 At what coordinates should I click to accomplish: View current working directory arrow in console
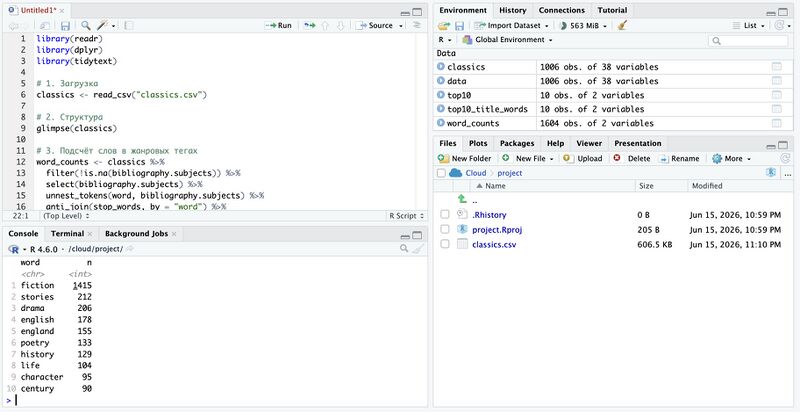130,248
